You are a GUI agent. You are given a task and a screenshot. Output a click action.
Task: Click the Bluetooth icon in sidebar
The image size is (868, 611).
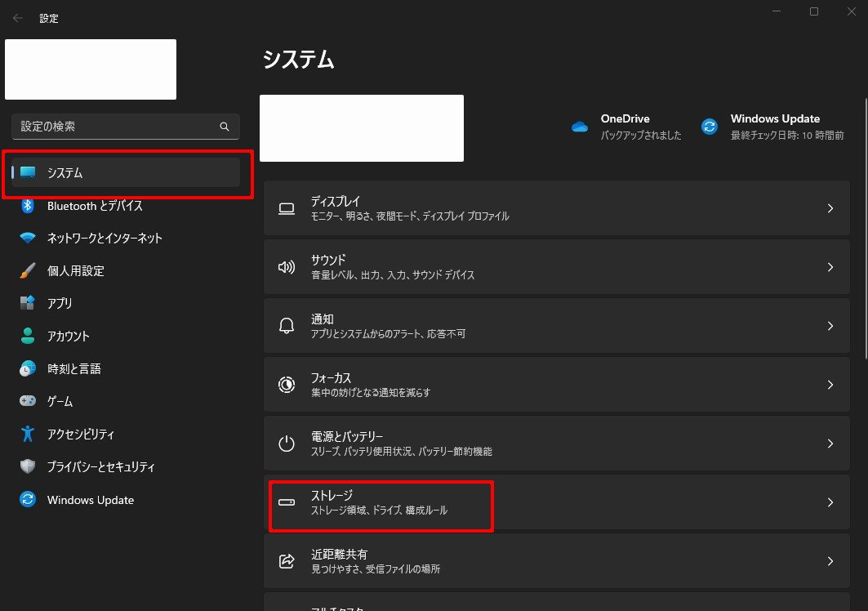click(x=28, y=206)
